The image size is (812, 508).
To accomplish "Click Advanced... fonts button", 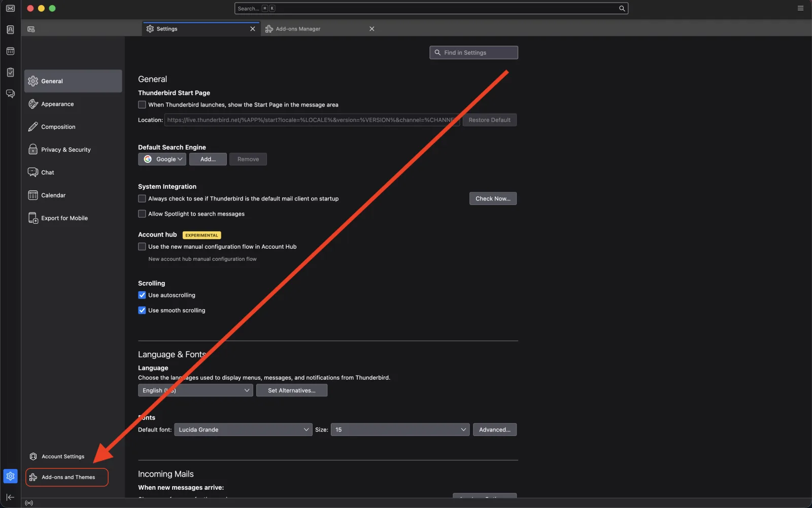I will point(495,430).
